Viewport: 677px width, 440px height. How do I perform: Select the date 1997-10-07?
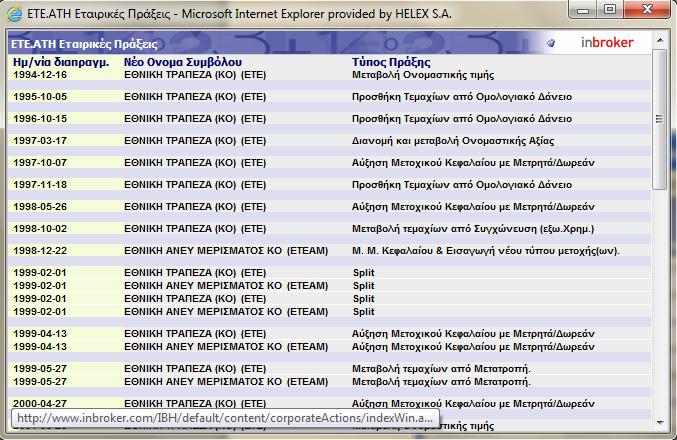[x=40, y=163]
